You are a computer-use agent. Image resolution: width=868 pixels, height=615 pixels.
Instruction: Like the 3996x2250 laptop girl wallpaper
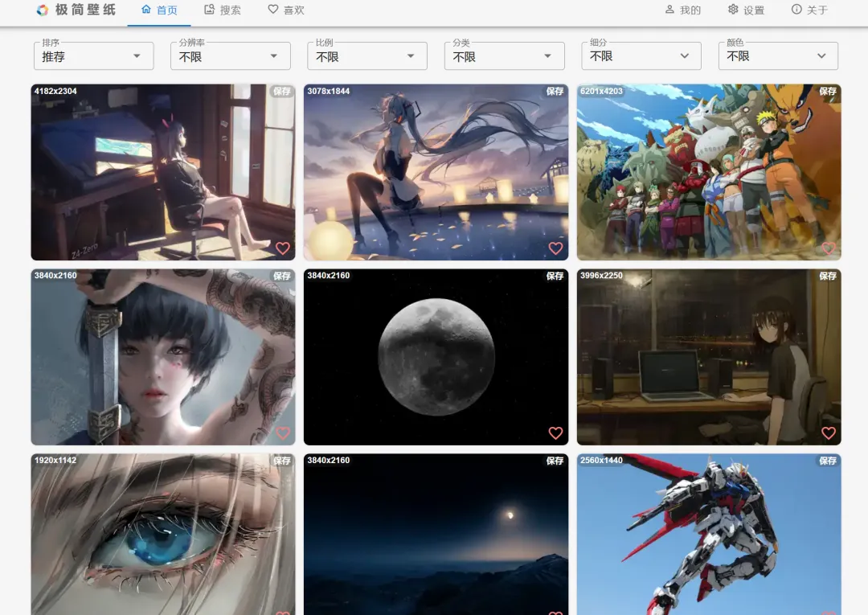point(829,433)
